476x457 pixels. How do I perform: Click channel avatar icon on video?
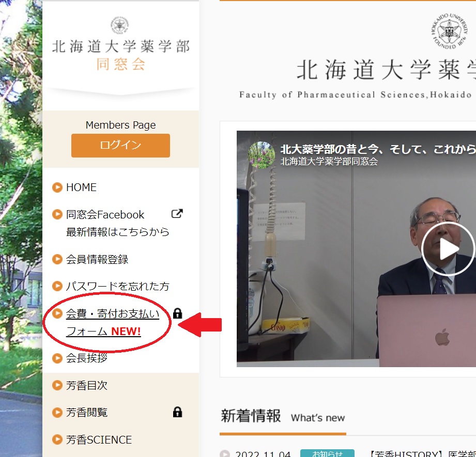click(262, 155)
